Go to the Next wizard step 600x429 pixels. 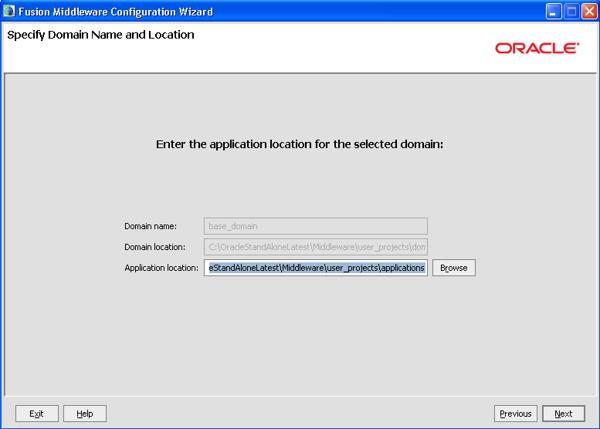[x=563, y=413]
